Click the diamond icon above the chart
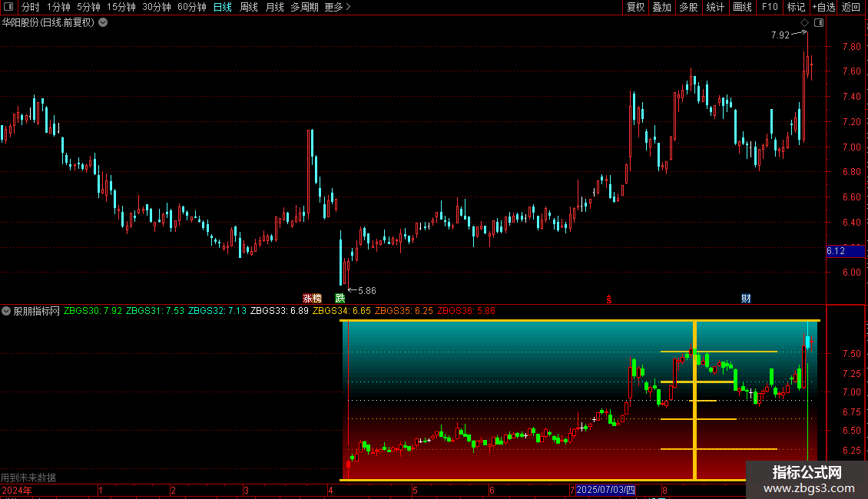 tap(805, 23)
